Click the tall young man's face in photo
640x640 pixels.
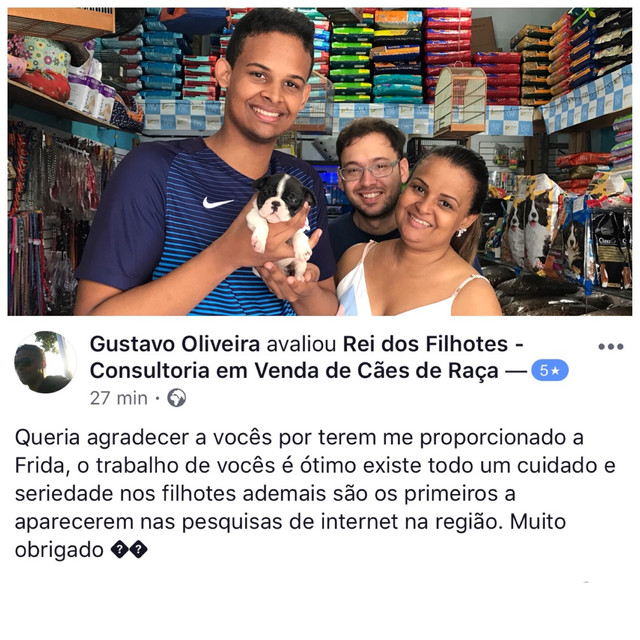[x=265, y=86]
